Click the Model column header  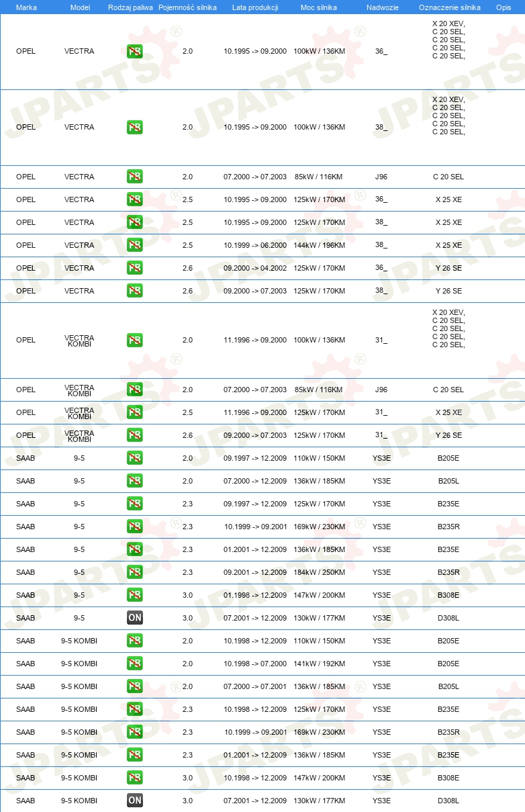pyautogui.click(x=80, y=7)
